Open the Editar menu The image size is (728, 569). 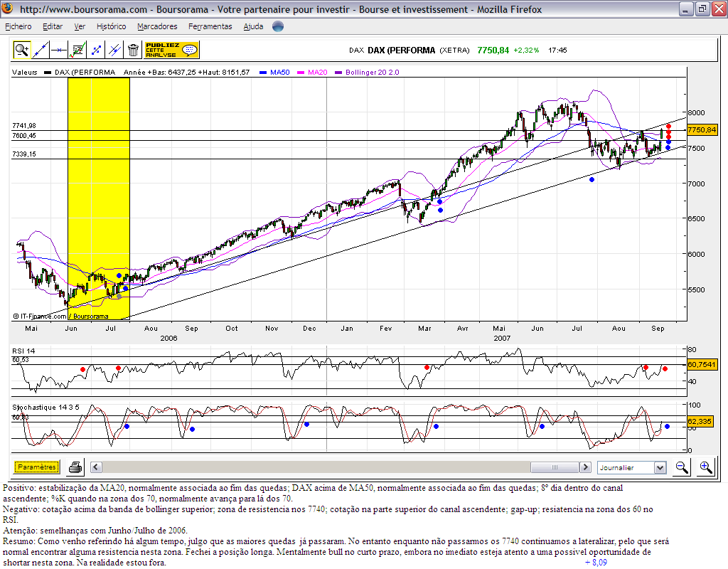pyautogui.click(x=53, y=26)
